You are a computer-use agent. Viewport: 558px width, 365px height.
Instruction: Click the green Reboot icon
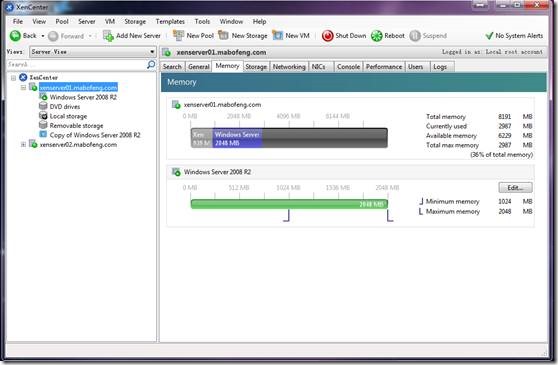(377, 36)
